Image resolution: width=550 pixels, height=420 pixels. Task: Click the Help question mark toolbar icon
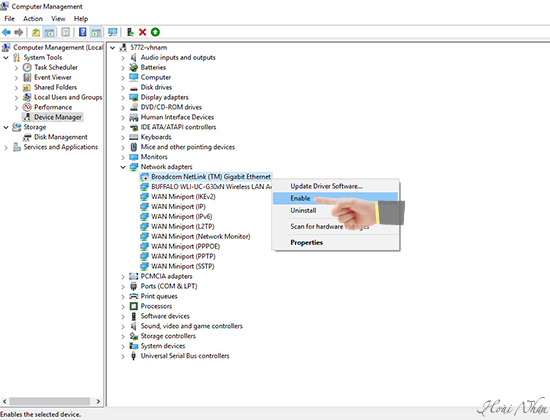82,32
